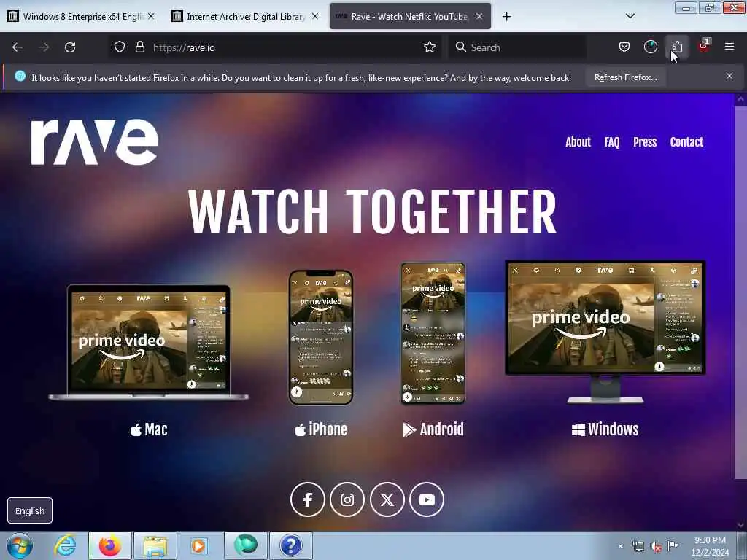The image size is (747, 560).
Task: Open the media player taskbar icon
Action: [199, 545]
